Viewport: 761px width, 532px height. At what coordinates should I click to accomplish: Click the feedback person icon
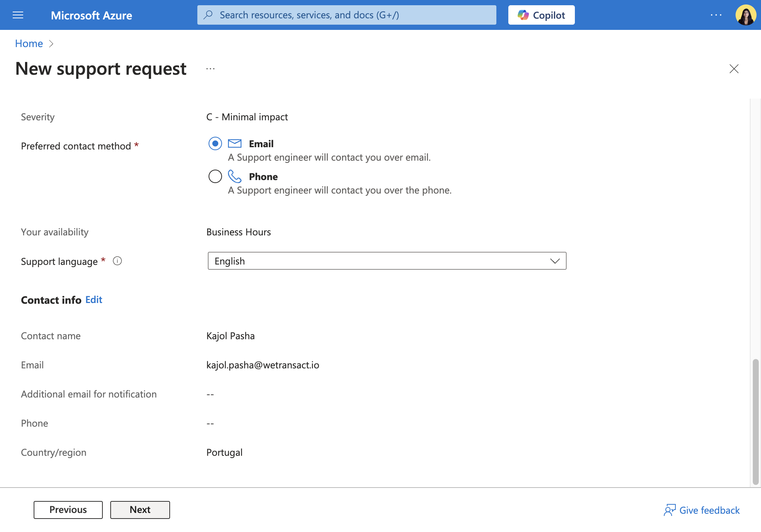pyautogui.click(x=670, y=510)
